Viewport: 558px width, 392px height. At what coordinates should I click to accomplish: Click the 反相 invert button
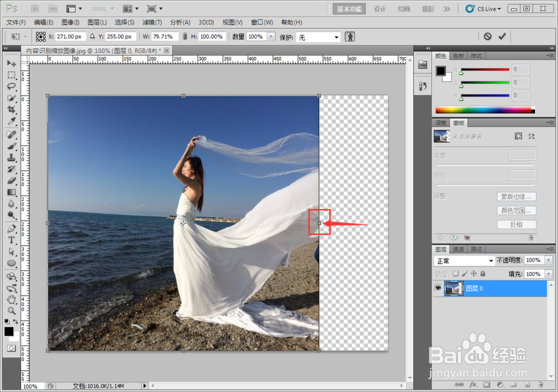[x=516, y=225]
